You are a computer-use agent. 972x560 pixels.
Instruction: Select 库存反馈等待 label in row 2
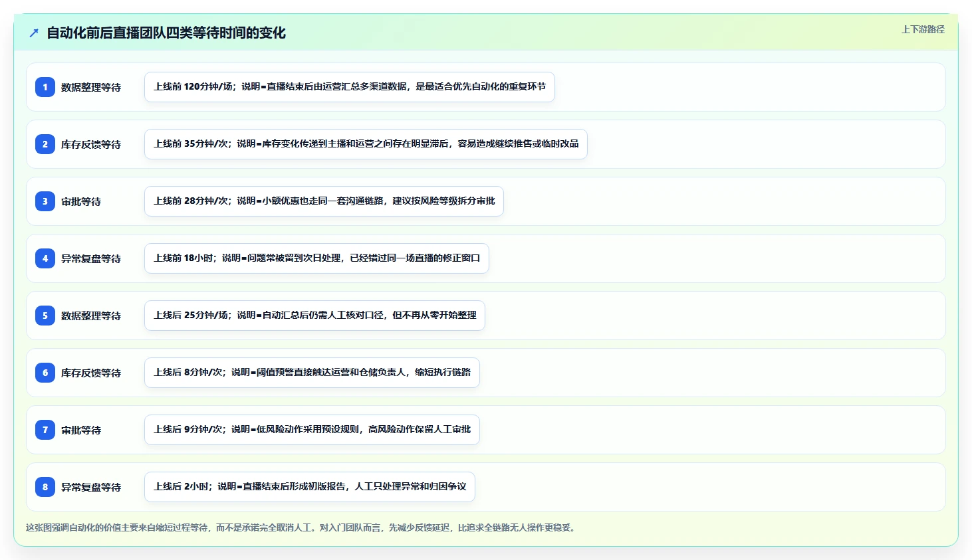click(91, 144)
